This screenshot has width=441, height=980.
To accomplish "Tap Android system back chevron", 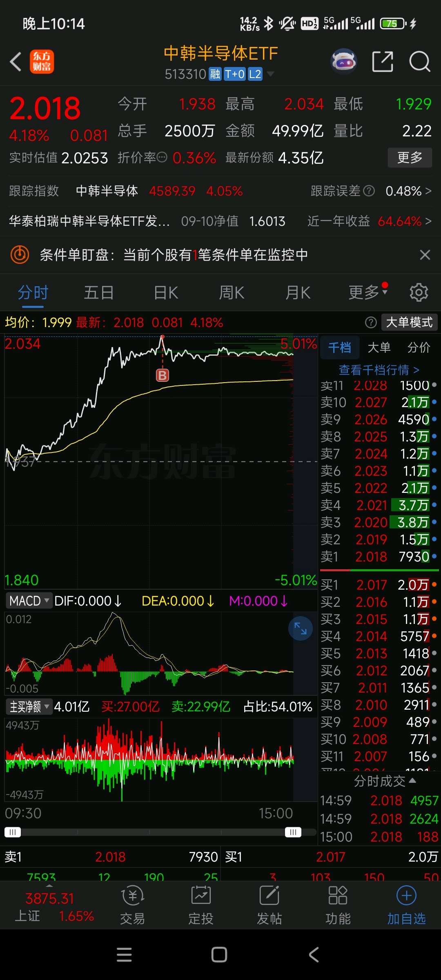I will pos(314,954).
